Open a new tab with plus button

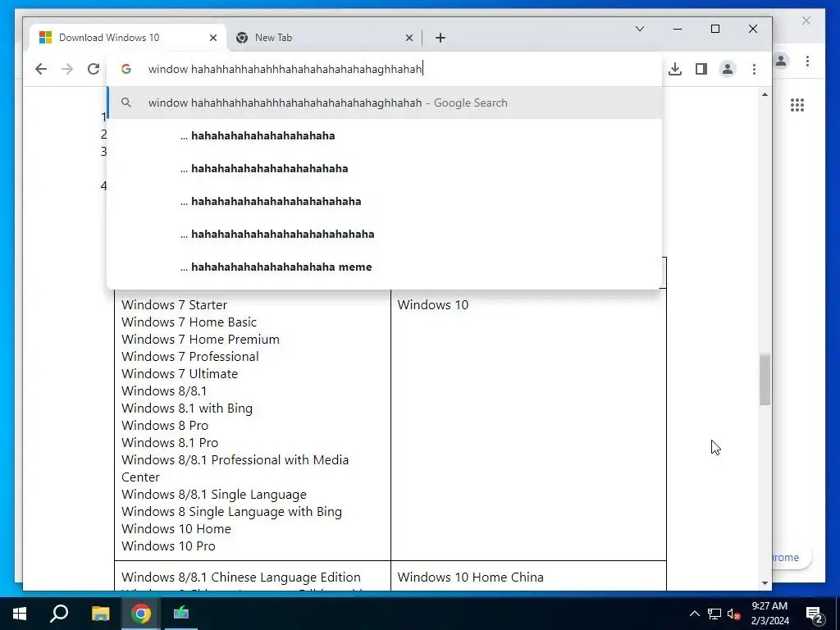441,38
